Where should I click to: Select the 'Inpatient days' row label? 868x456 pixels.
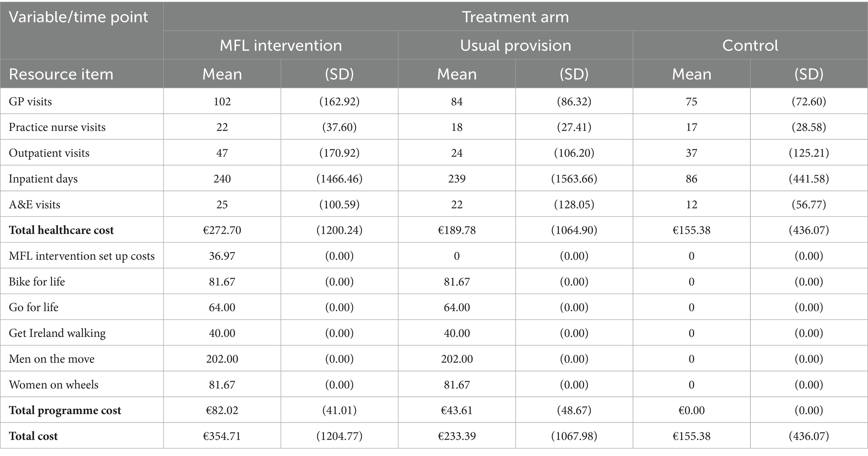43,179
